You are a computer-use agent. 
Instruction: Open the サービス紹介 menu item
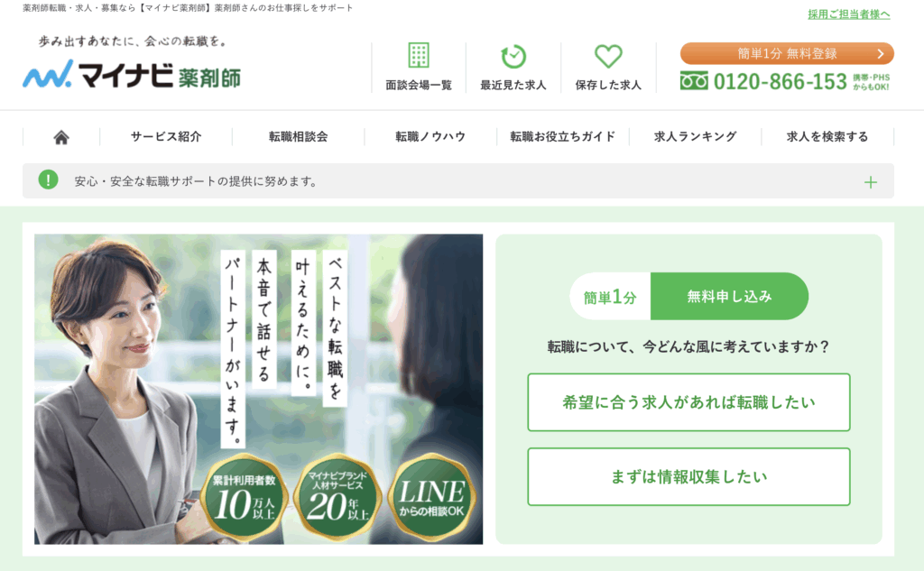click(x=166, y=137)
